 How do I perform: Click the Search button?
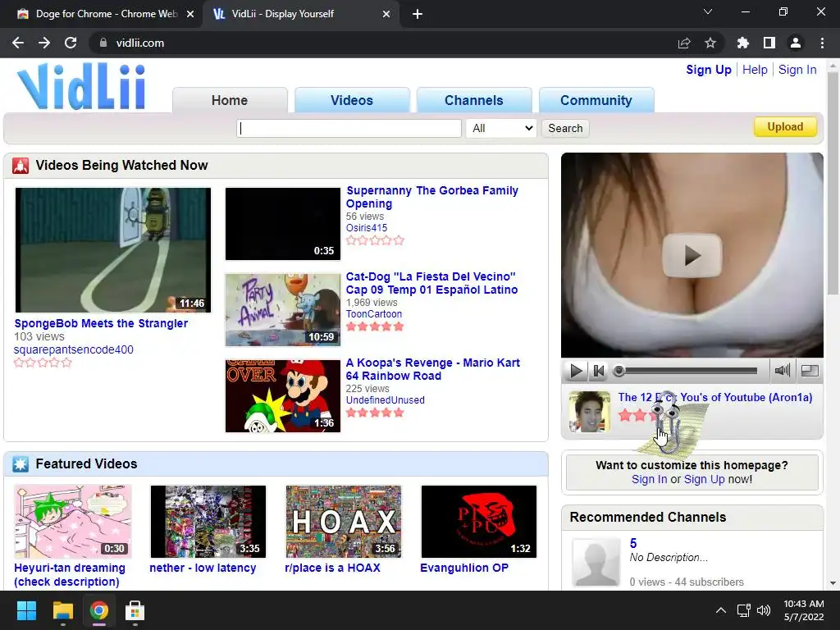565,128
